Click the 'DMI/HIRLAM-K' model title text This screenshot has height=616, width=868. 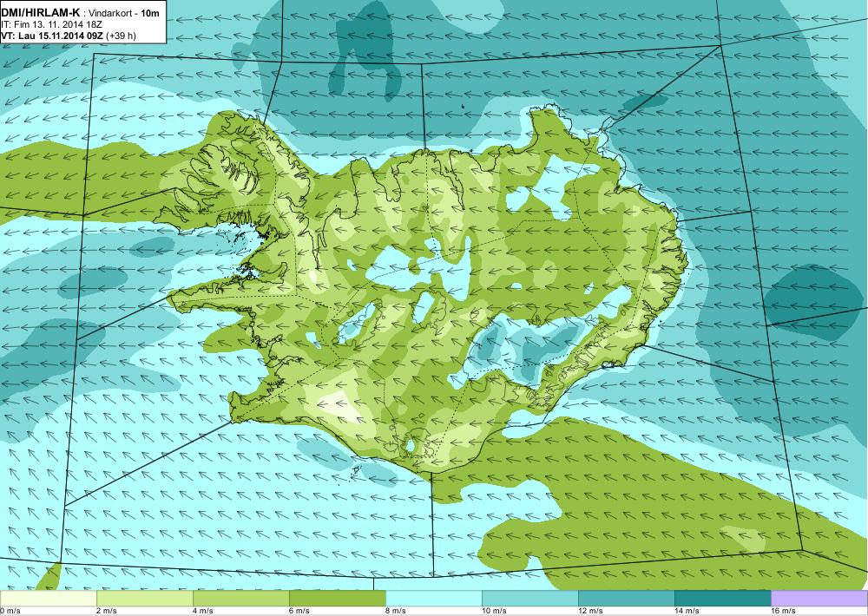pyautogui.click(x=41, y=12)
